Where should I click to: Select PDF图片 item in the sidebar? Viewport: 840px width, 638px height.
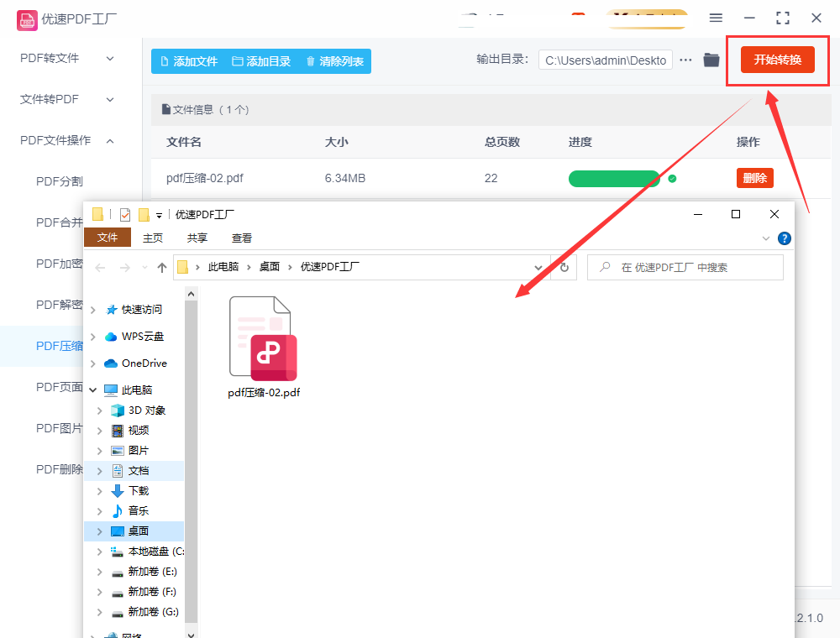click(x=60, y=428)
